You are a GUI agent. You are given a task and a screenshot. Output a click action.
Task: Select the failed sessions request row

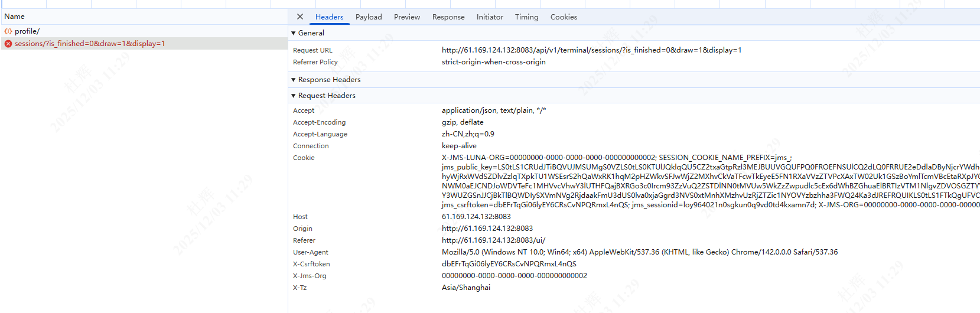[90, 44]
